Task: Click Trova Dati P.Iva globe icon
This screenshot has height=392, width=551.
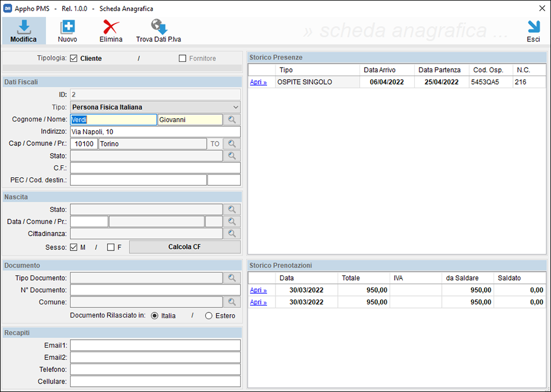Action: pos(159,27)
